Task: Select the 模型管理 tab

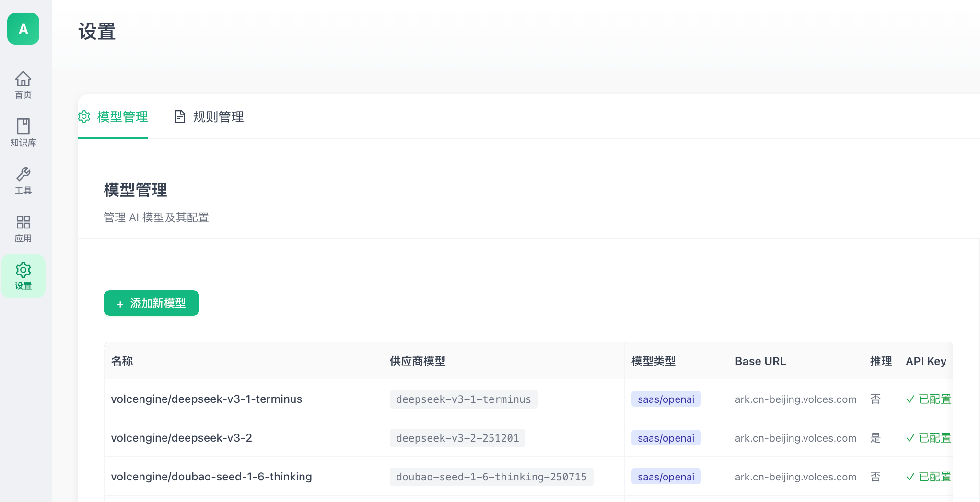Action: tap(122, 117)
